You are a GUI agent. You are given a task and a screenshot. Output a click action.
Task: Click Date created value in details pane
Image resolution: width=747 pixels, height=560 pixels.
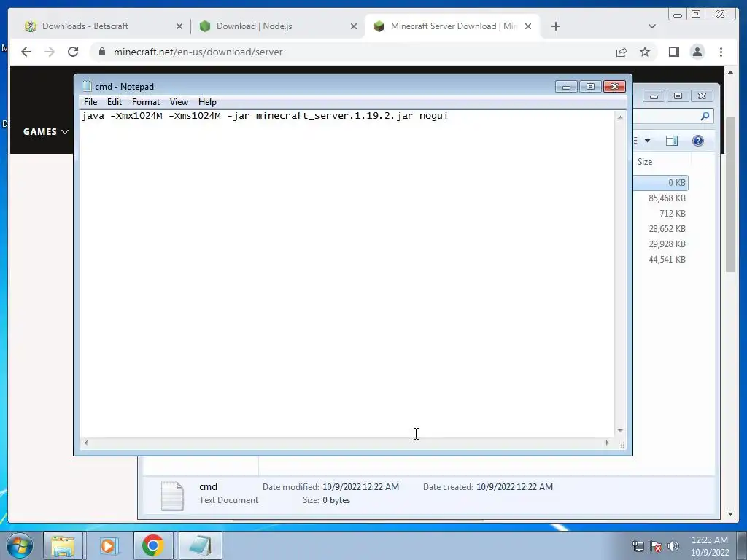point(514,486)
